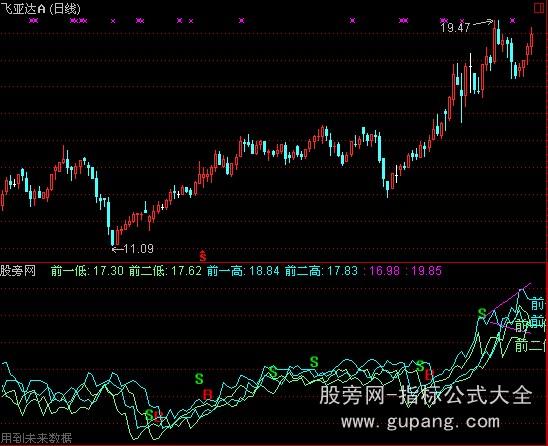Click the highest green S signal near the purple trendlines
The width and height of the screenshot is (548, 446).
coord(482,313)
